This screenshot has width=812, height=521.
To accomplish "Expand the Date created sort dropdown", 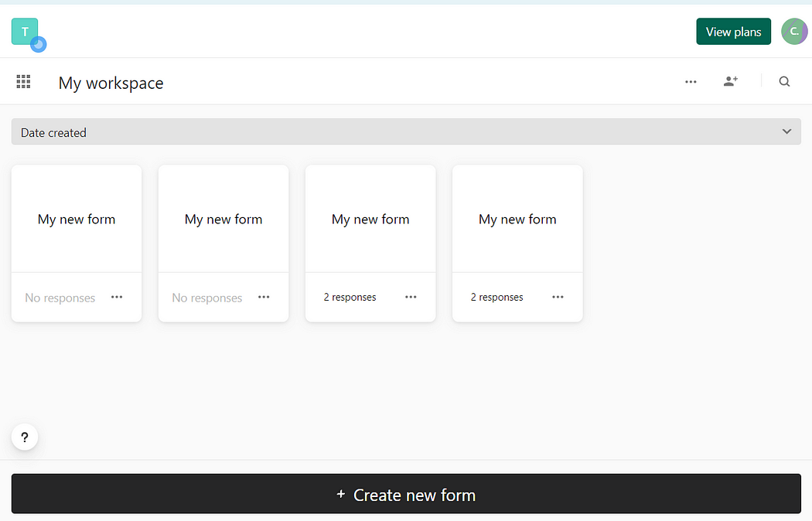I will click(x=406, y=132).
